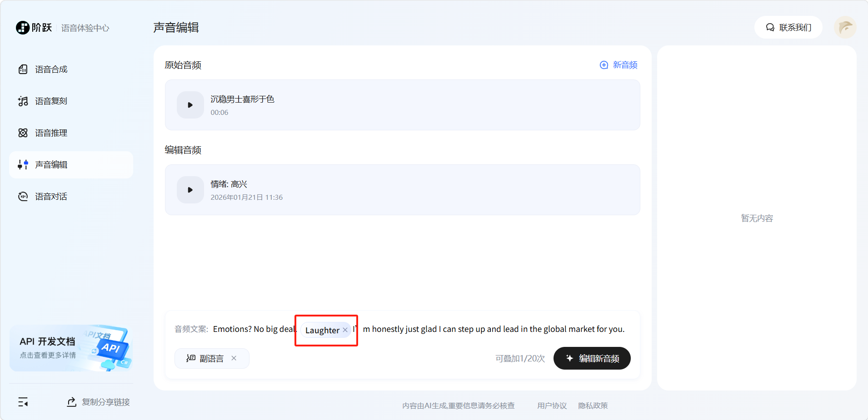The image size is (868, 420).
Task: Open 语音合成 in the sidebar
Action: point(51,69)
